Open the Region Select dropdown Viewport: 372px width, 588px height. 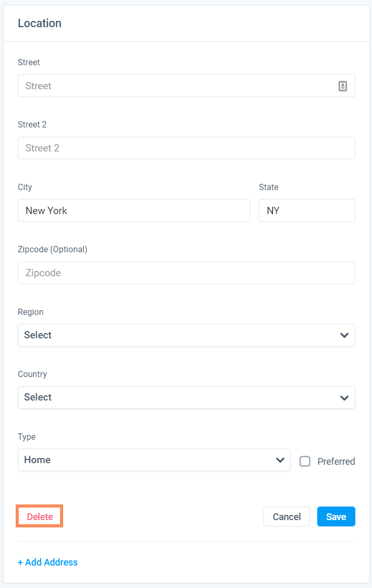tap(186, 335)
